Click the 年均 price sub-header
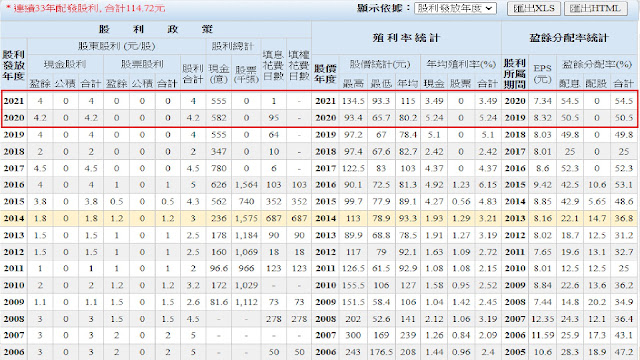Screen dimensions: 640x360 tap(407, 84)
